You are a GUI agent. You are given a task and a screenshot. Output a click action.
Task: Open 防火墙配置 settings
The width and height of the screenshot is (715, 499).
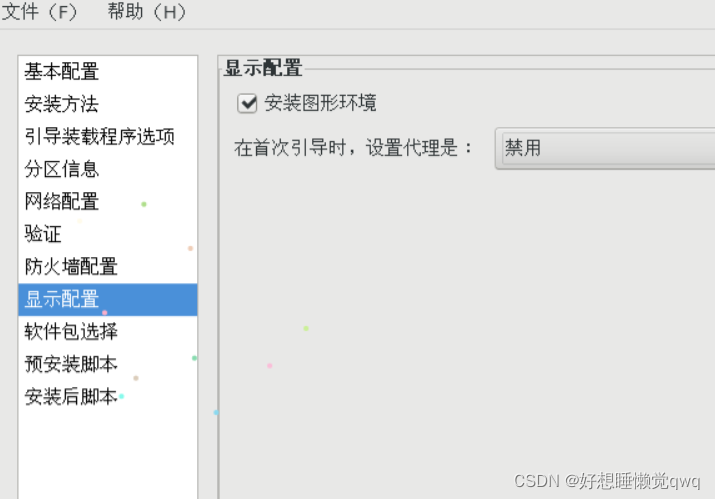(108, 267)
